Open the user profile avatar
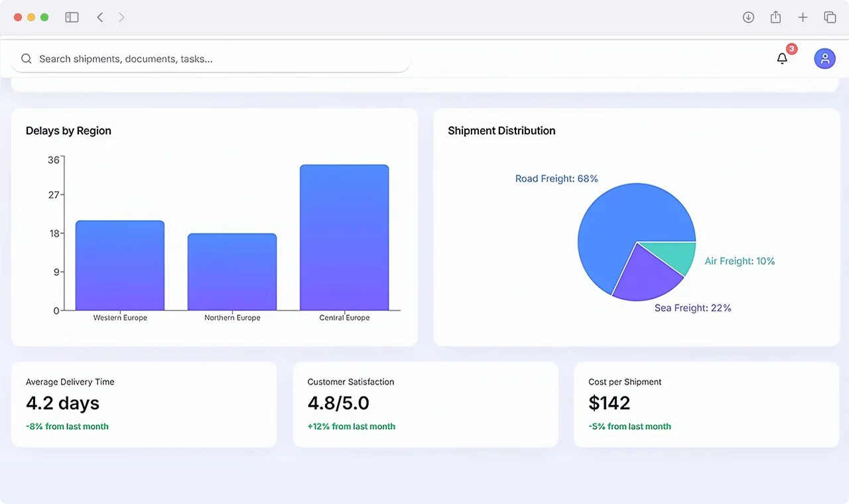The width and height of the screenshot is (849, 504). point(824,58)
